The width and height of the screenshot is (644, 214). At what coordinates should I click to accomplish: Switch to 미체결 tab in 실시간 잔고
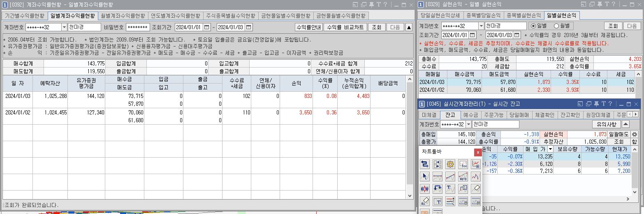pos(429,115)
